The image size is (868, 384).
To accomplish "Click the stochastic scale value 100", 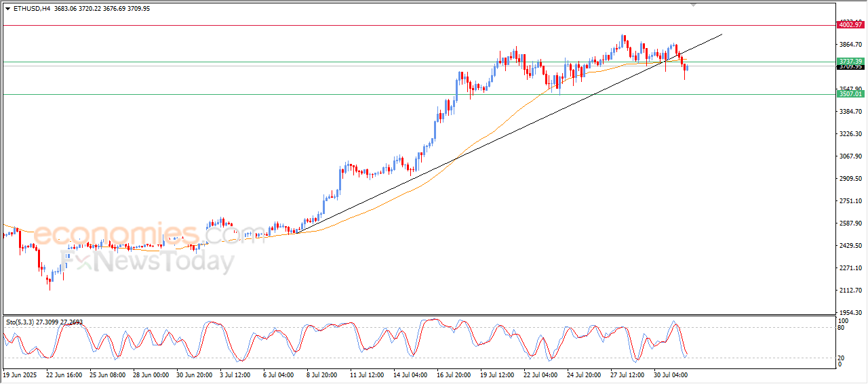I will (844, 320).
